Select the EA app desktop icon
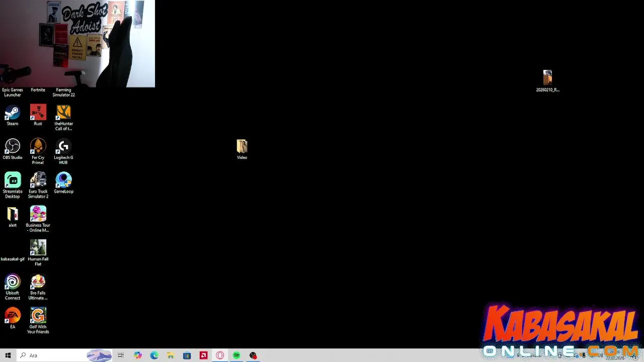Screen dimensions: 644x362 pyautogui.click(x=13, y=318)
